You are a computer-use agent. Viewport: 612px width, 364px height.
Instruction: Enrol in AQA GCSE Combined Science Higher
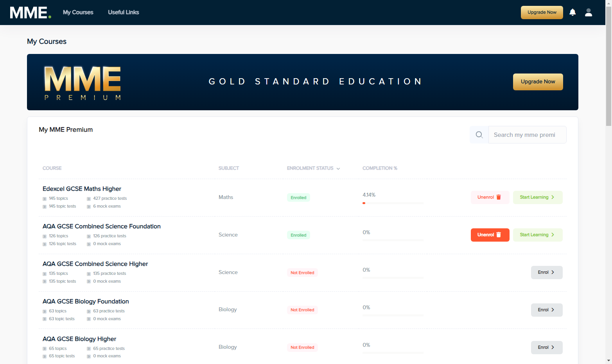click(x=547, y=273)
